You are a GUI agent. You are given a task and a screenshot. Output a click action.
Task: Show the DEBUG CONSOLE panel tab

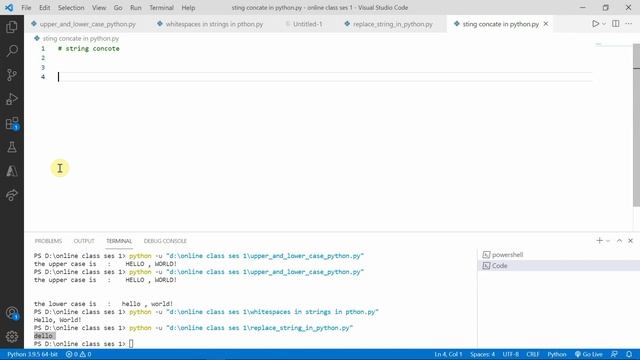[165, 241]
